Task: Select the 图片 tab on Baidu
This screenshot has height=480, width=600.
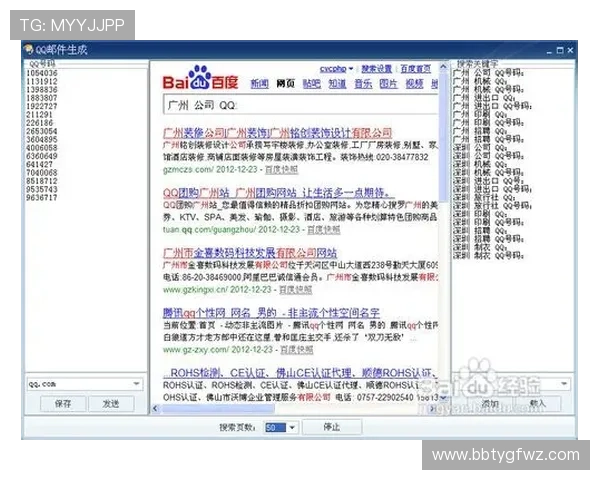Action: tap(388, 84)
